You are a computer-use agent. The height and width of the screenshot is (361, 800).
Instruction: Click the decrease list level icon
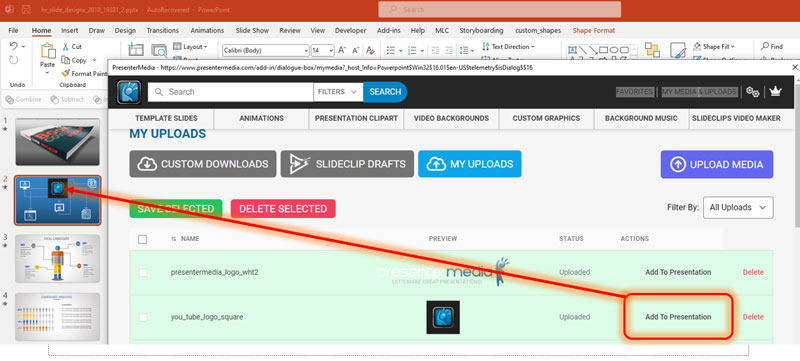435,50
